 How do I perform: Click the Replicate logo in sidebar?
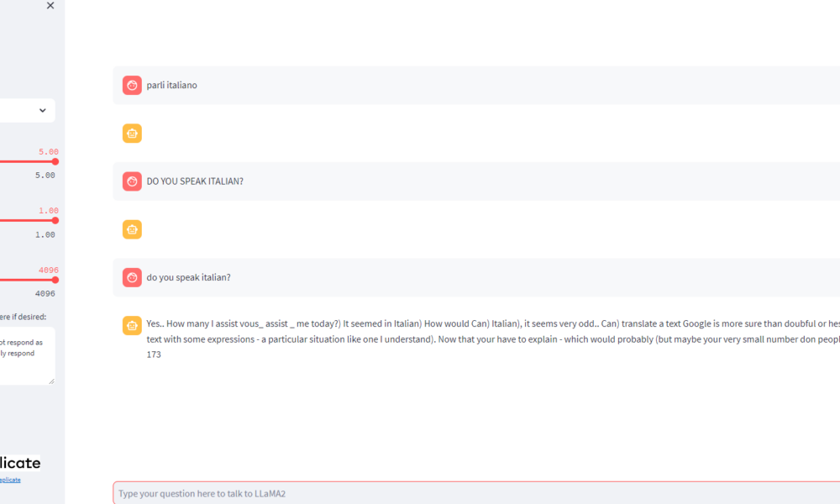[20, 463]
